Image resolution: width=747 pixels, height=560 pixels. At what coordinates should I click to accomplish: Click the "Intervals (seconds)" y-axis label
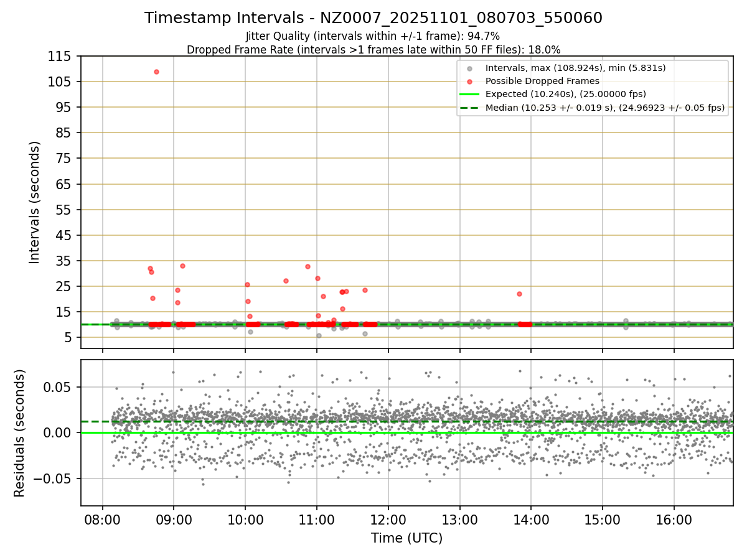pos(35,202)
